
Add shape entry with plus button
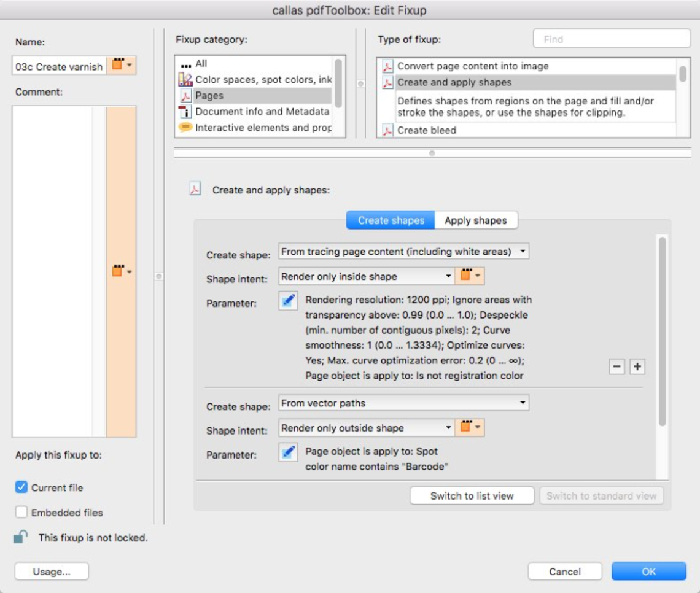pos(637,366)
